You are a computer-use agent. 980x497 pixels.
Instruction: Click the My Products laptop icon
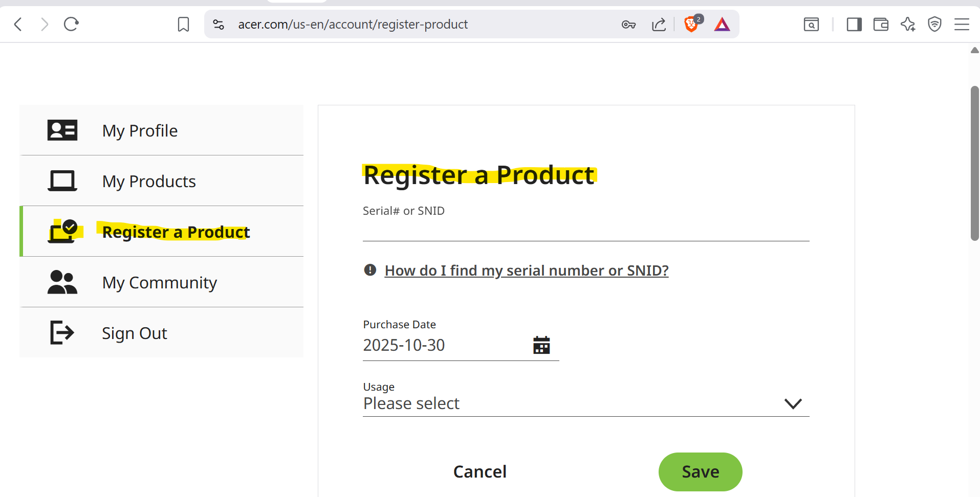point(62,181)
